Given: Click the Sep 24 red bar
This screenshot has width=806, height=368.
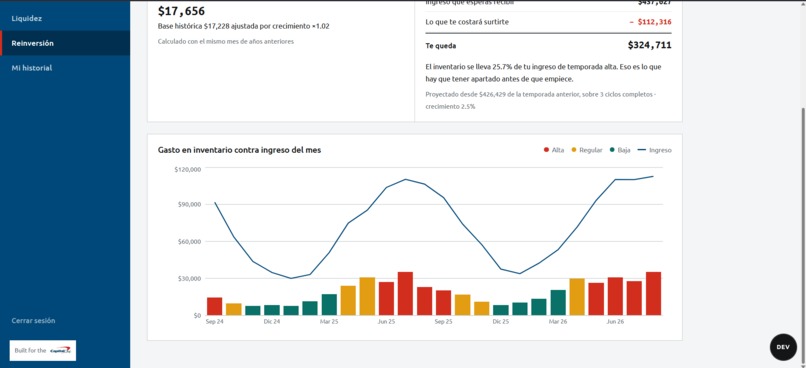Looking at the screenshot, I should click(x=214, y=306).
